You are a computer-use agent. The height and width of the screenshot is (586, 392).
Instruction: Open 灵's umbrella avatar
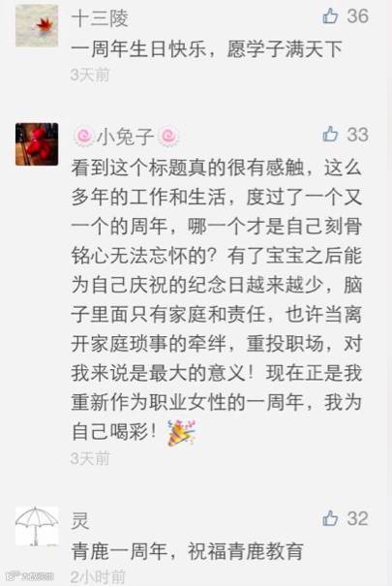(x=37, y=526)
